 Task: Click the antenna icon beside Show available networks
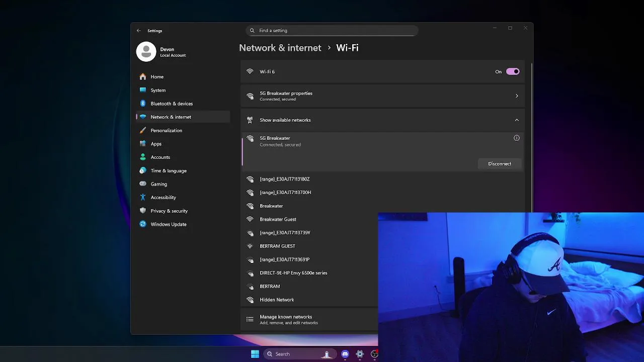[250, 120]
